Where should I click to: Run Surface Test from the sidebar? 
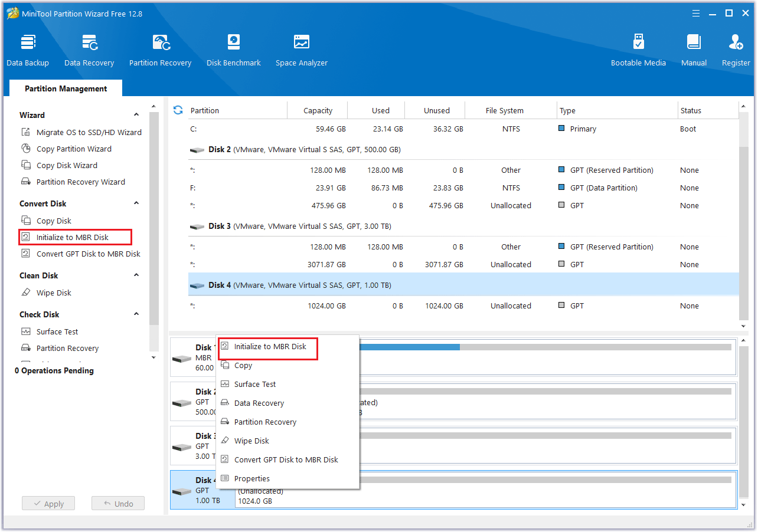click(x=50, y=331)
